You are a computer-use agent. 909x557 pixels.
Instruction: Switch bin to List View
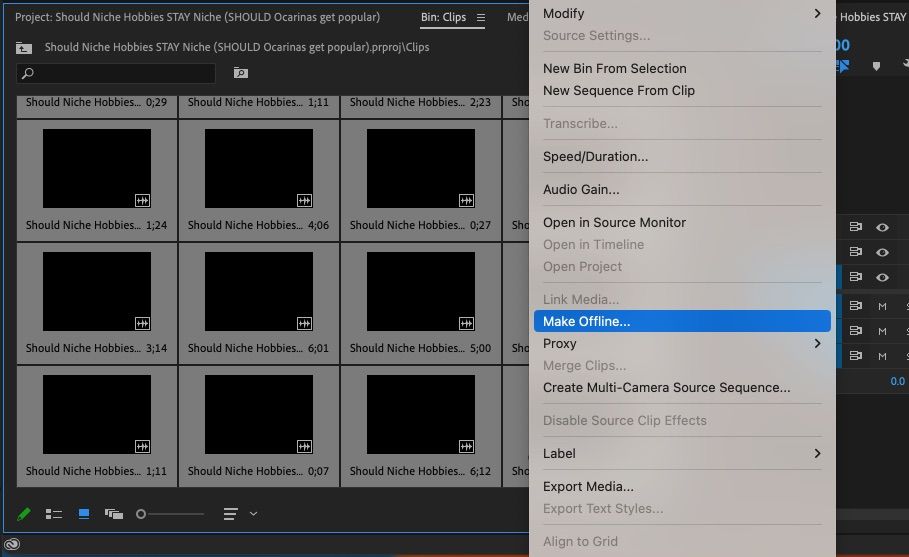(x=54, y=514)
